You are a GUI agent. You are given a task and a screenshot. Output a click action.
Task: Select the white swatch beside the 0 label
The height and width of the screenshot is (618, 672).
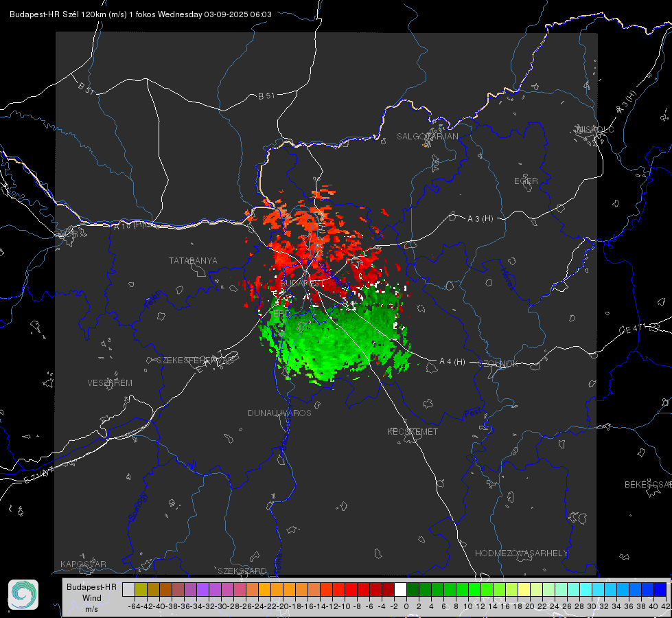pyautogui.click(x=400, y=589)
